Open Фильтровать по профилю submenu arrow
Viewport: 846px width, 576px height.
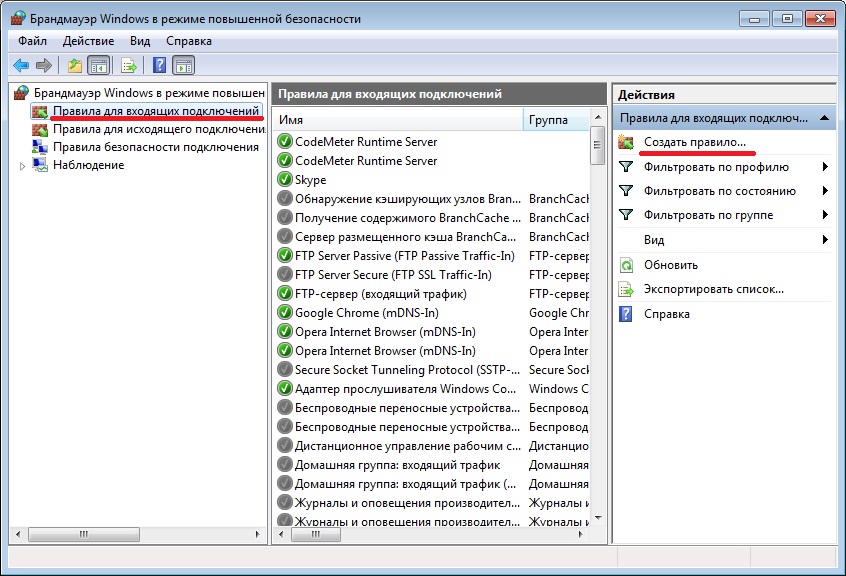[825, 167]
